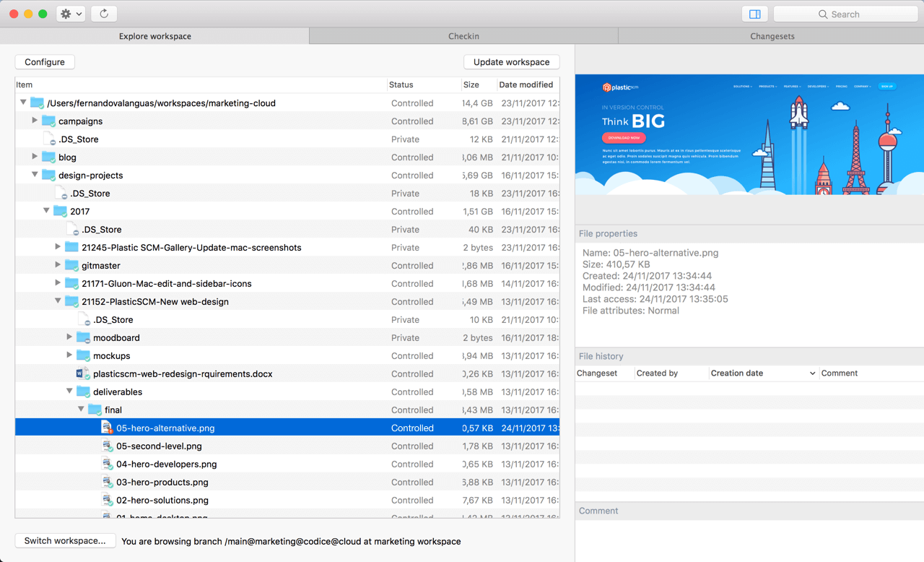The image size is (924, 562).
Task: Click the 03-hero-products.png file icon
Action: pos(107,482)
